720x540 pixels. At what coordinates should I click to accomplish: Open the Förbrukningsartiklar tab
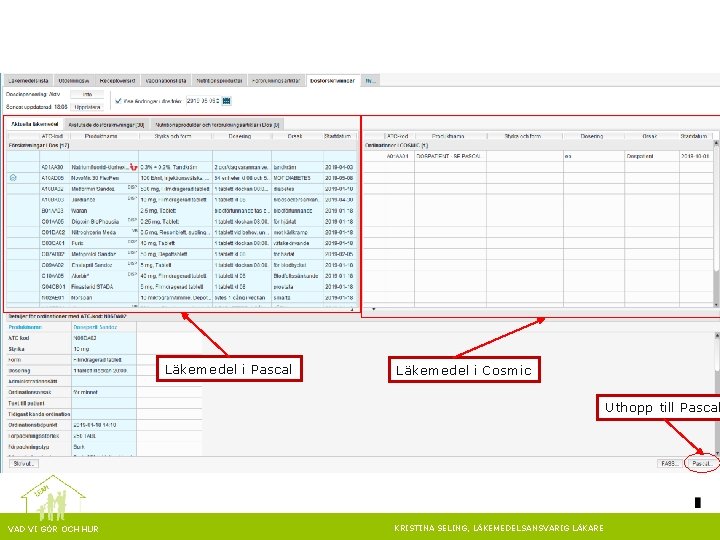pyautogui.click(x=276, y=80)
